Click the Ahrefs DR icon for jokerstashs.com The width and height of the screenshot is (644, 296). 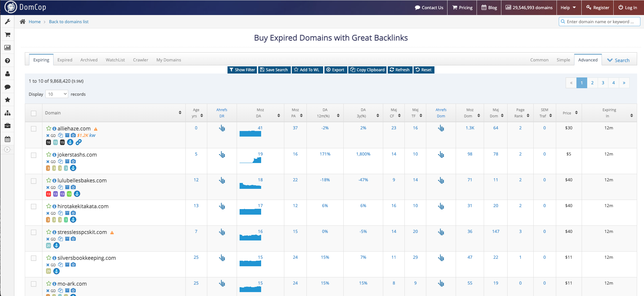point(222,155)
